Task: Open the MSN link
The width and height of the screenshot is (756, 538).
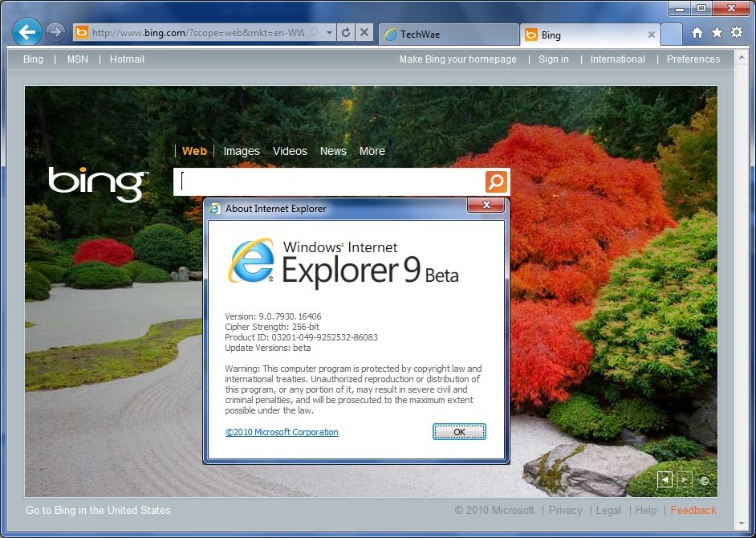Action: 78,59
